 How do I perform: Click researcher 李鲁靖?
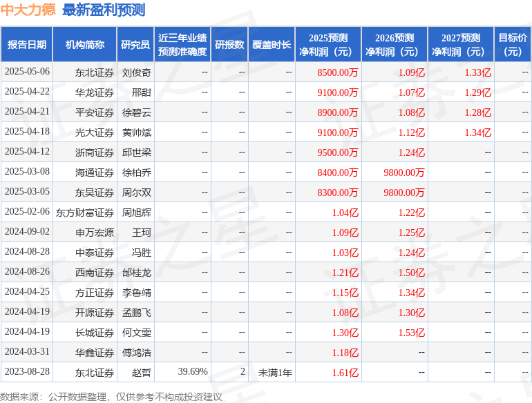pos(136,293)
